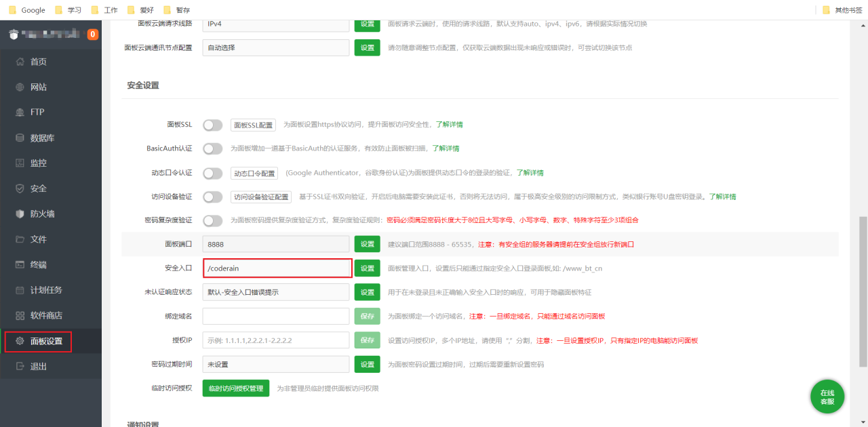Enable the 面板SSL toggle
The image size is (868, 427).
pos(212,125)
